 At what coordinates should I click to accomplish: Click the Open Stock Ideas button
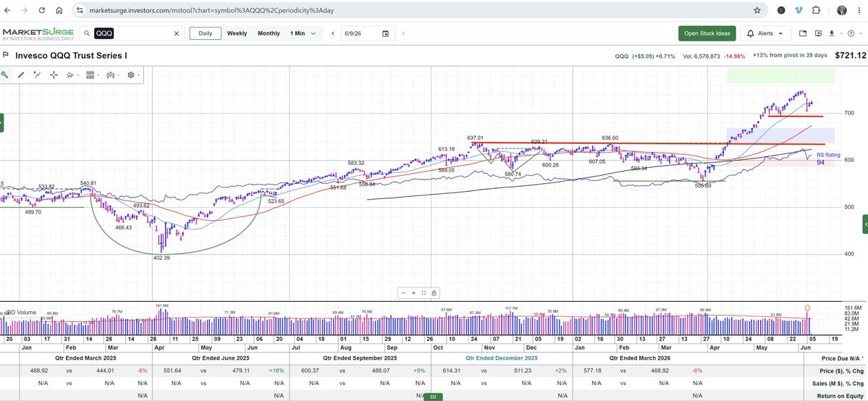coord(707,33)
